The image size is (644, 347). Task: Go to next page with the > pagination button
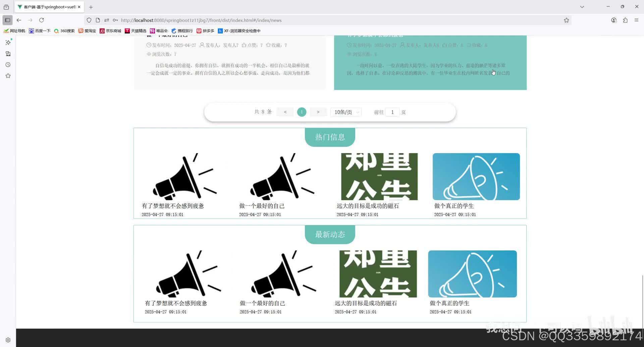coord(318,112)
